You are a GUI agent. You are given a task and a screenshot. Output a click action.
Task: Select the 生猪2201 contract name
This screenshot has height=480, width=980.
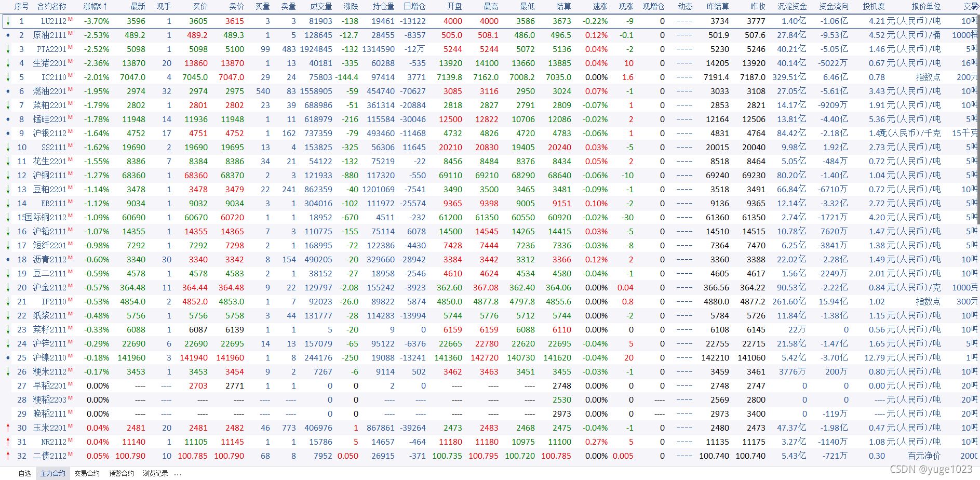click(x=50, y=63)
